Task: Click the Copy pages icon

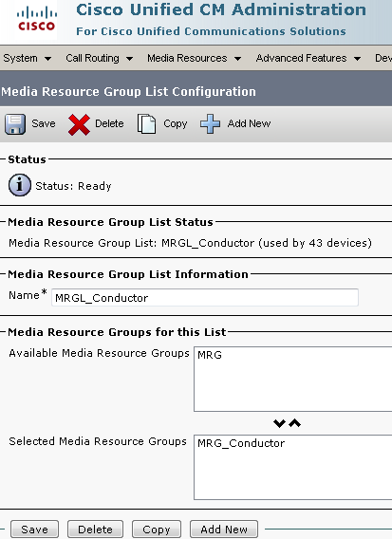Action: [x=146, y=124]
